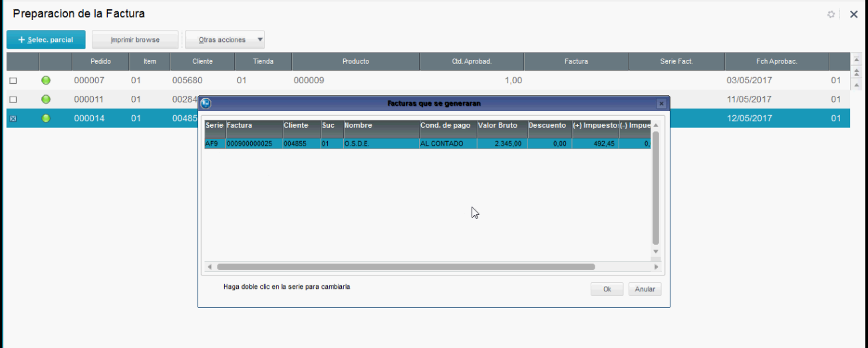Select the AF9 serie cell
This screenshot has height=348, width=868.
215,143
